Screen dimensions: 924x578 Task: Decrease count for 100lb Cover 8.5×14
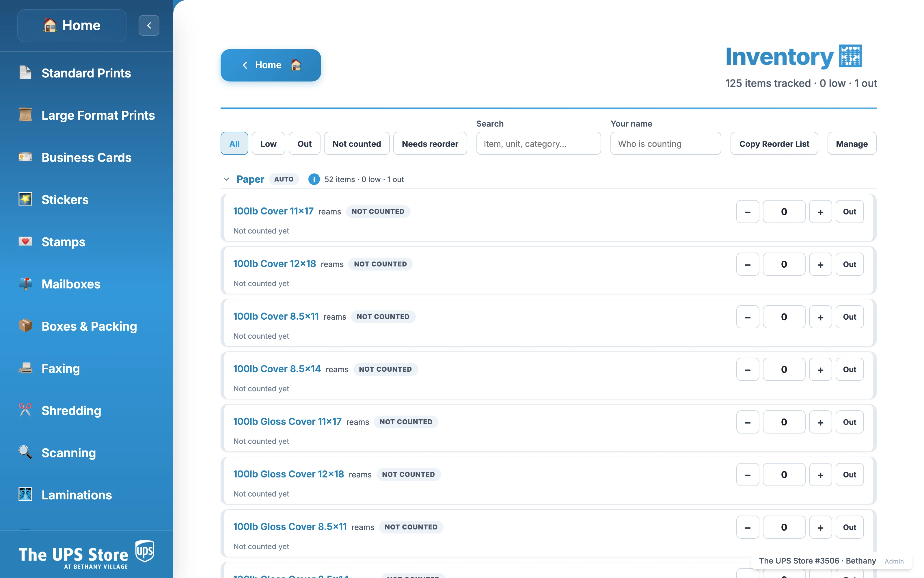pos(748,369)
